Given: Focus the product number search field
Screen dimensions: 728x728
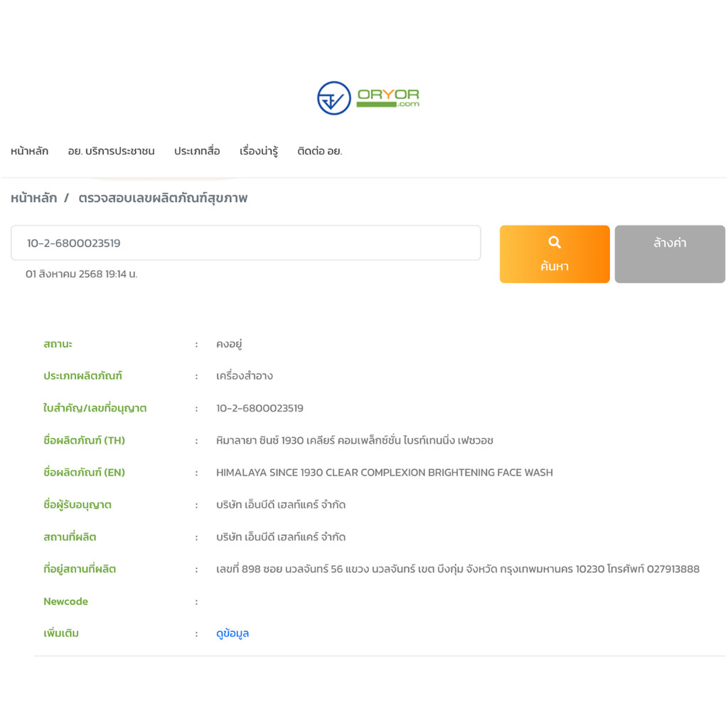Looking at the screenshot, I should (x=245, y=243).
